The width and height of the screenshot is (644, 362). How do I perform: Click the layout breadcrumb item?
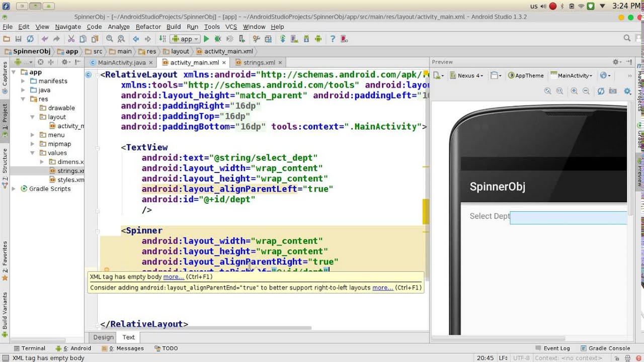pos(176,51)
